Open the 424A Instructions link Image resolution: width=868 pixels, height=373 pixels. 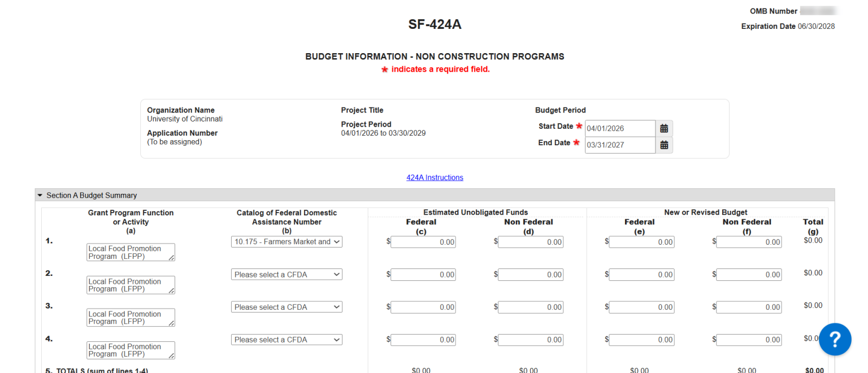[435, 177]
